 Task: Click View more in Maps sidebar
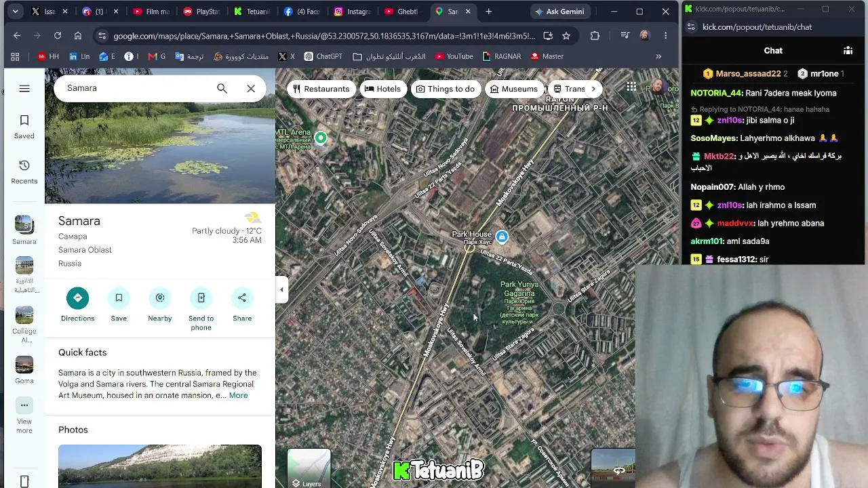coord(24,416)
